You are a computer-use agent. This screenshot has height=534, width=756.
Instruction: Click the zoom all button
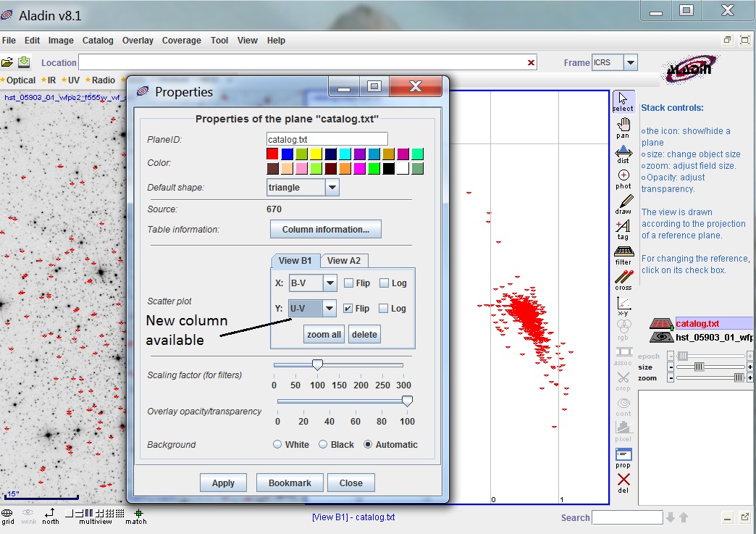tap(324, 334)
